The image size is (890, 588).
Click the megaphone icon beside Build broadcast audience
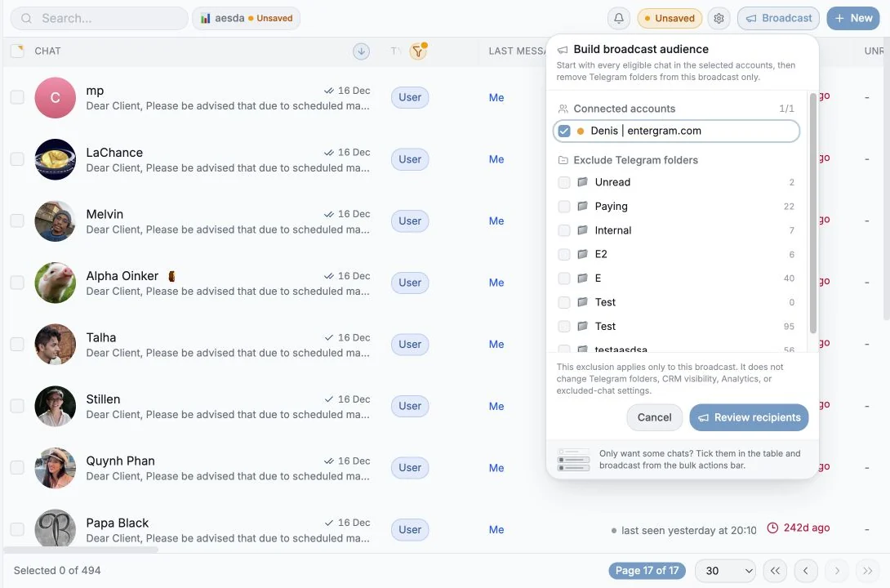563,50
